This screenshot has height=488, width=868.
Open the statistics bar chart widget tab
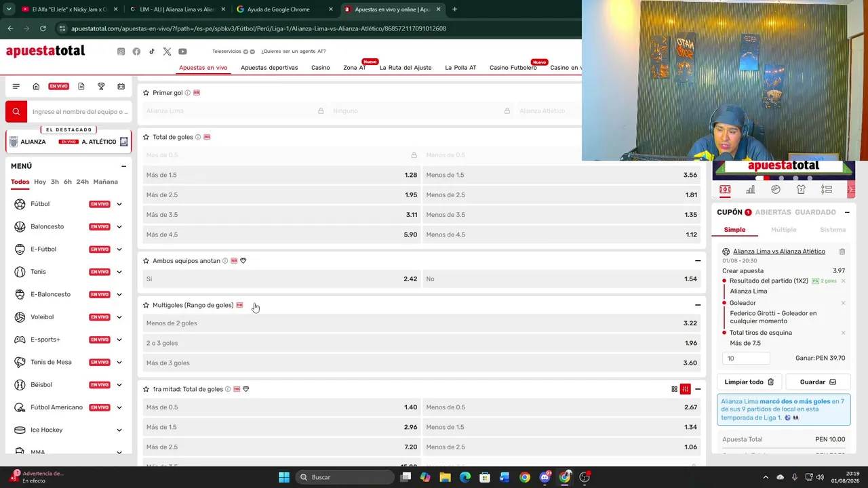pos(750,190)
